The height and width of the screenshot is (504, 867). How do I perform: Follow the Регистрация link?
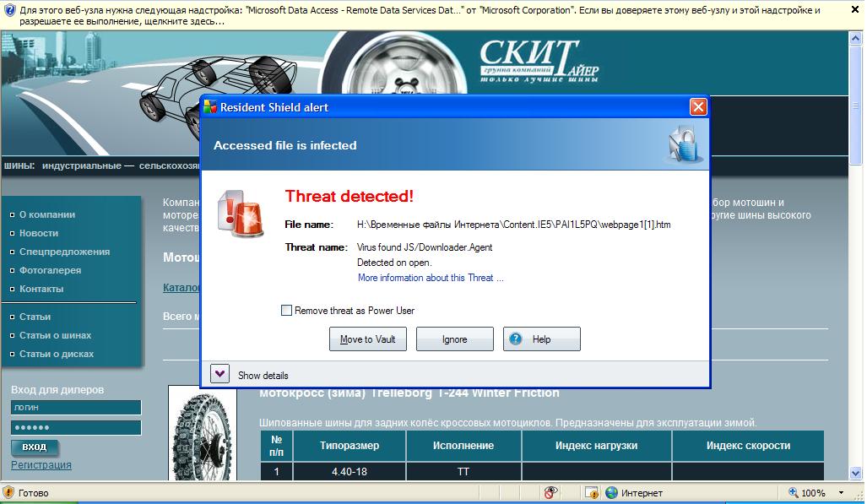pos(41,464)
